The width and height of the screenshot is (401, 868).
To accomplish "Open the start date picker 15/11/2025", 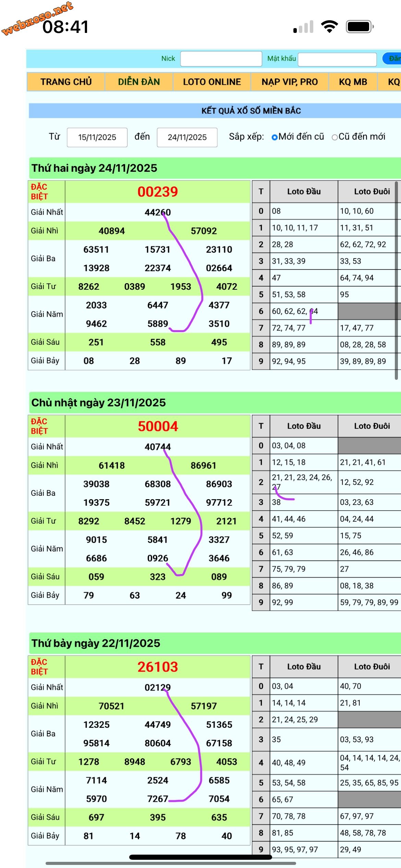I will coord(97,137).
